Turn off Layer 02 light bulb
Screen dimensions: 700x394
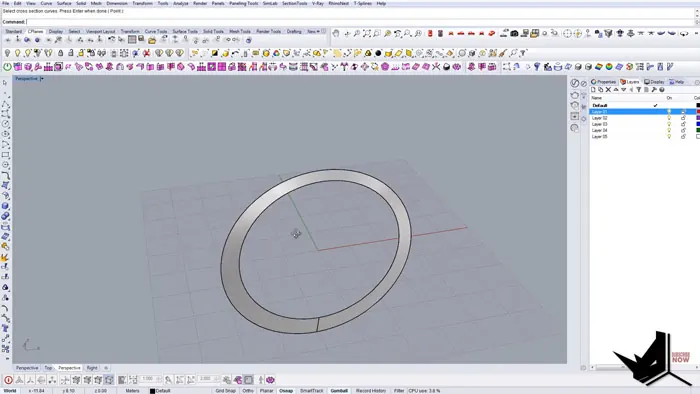(669, 118)
